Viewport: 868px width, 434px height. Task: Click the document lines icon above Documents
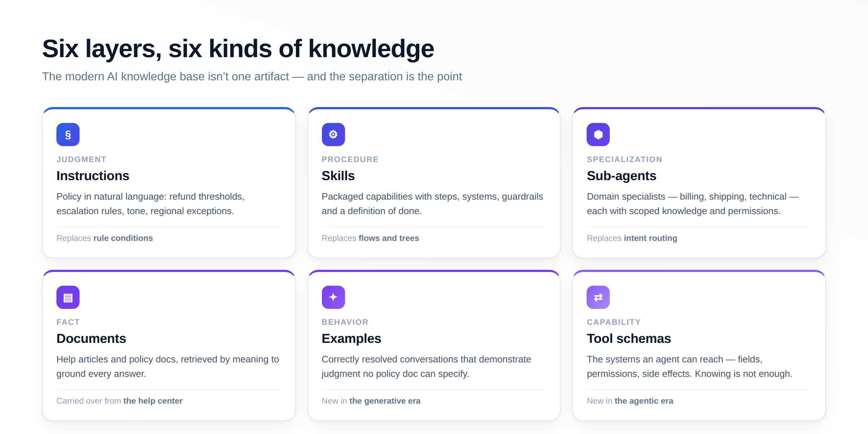[x=68, y=297]
